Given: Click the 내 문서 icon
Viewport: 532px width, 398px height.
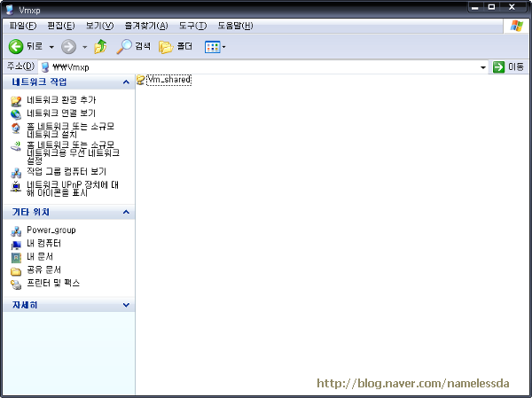Looking at the screenshot, I should [16, 258].
